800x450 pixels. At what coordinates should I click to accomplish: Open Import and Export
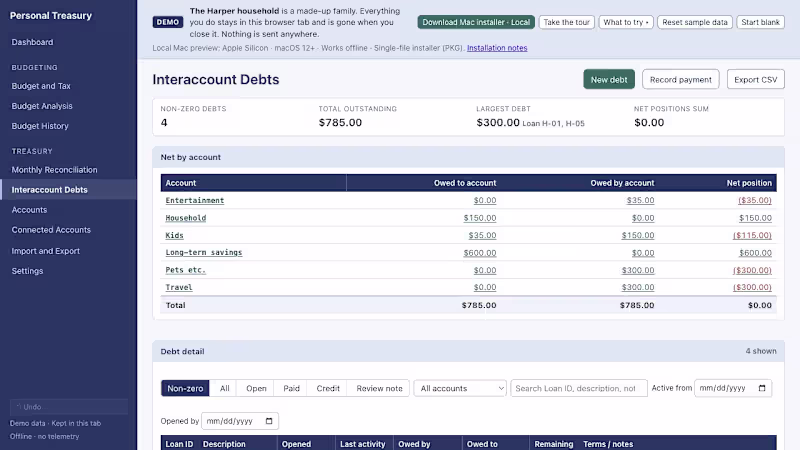coord(45,251)
